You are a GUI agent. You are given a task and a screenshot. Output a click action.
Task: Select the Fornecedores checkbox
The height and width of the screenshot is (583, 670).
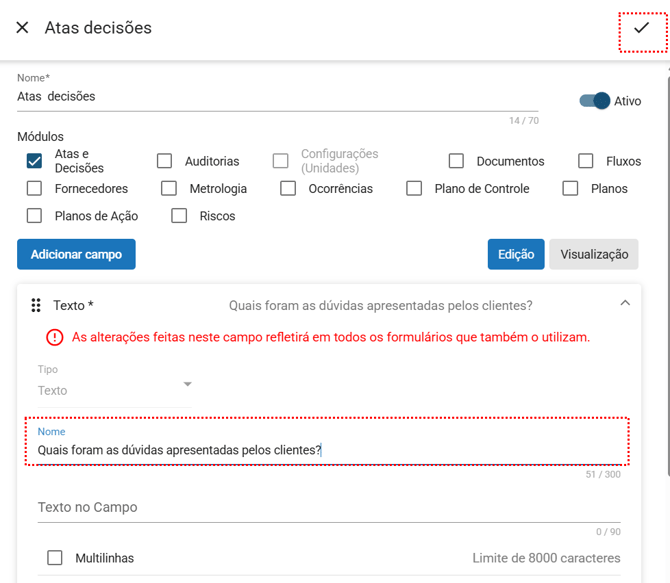35,188
